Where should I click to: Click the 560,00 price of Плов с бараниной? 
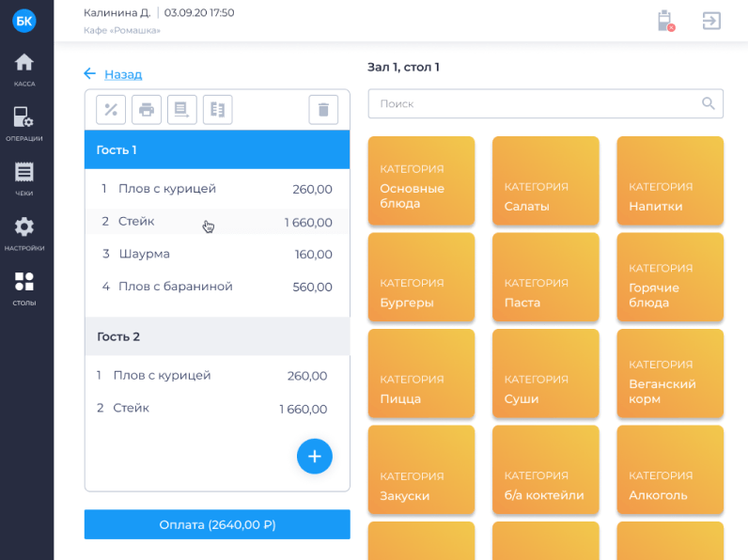click(313, 287)
